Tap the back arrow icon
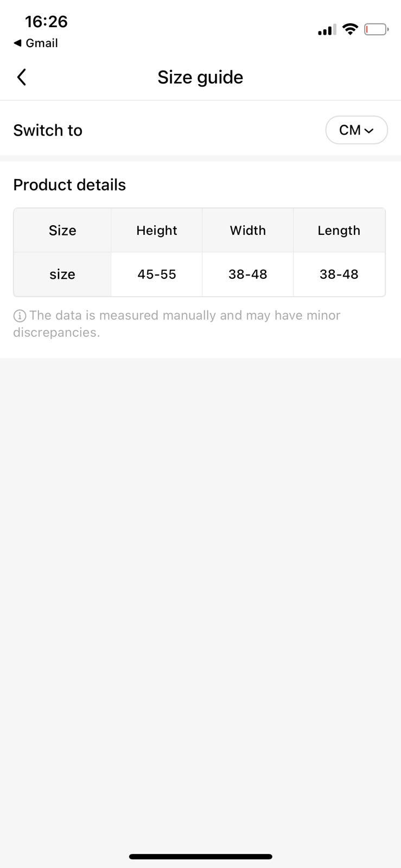Screen dimensions: 401x868 22,77
